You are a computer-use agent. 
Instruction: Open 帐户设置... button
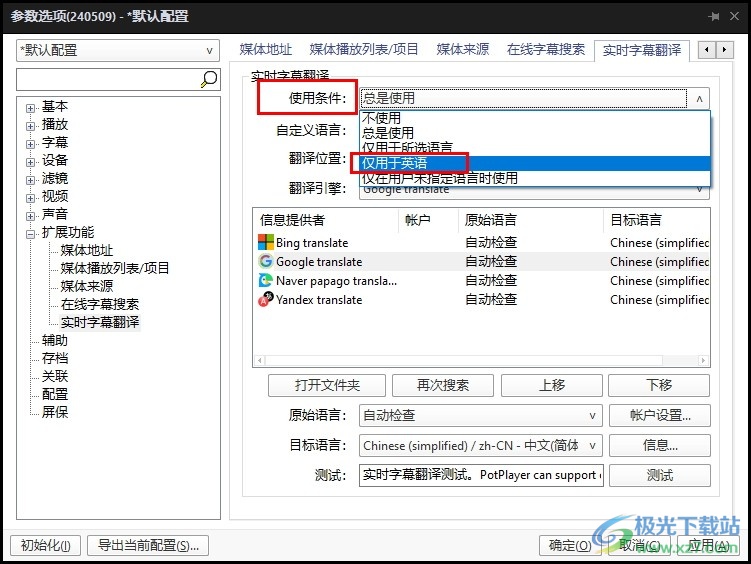(660, 415)
